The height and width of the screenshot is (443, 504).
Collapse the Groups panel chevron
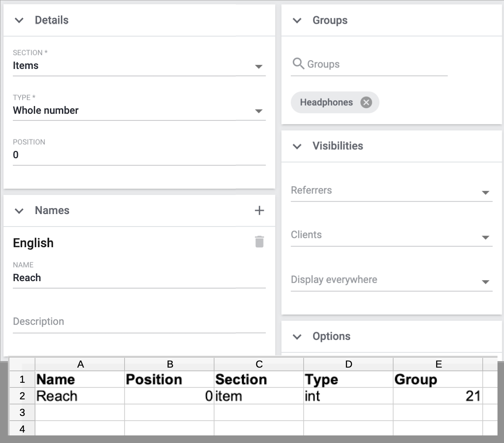(297, 21)
